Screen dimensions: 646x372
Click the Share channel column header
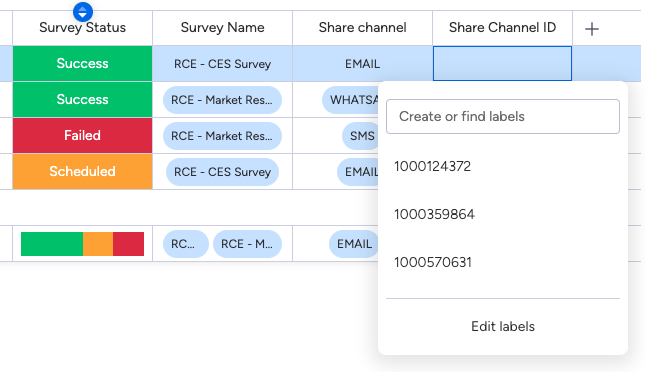[363, 28]
